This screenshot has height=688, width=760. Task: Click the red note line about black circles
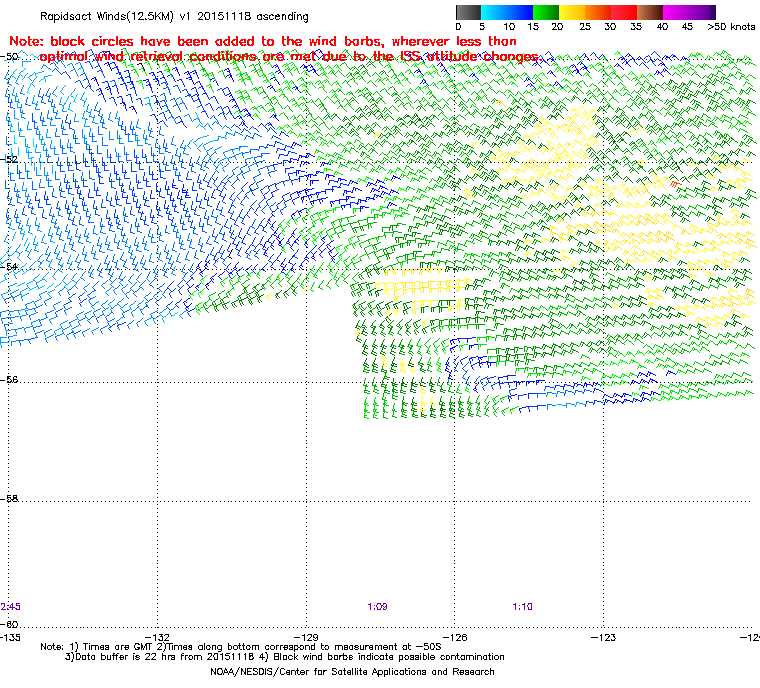pos(263,41)
